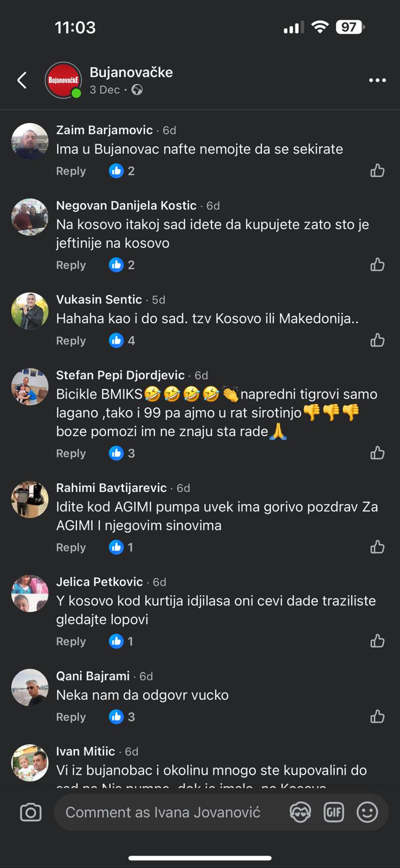Tap the public globe privacy icon
The image size is (400, 868).
[137, 90]
